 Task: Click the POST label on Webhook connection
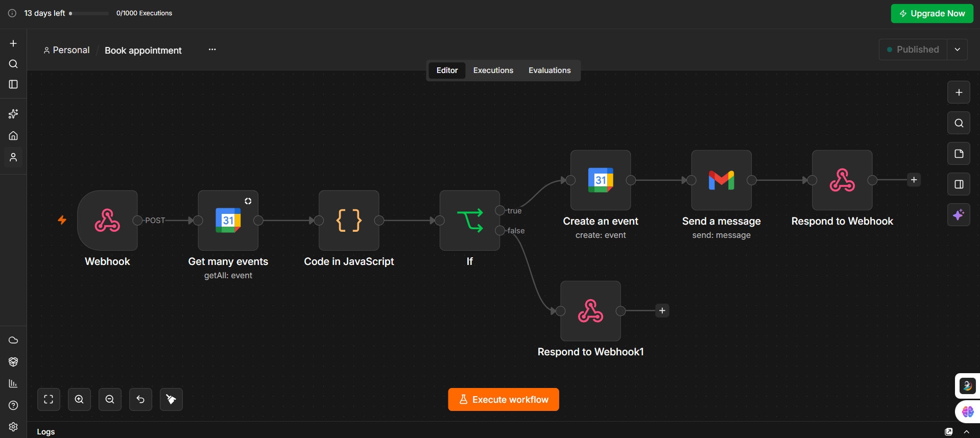pyautogui.click(x=155, y=221)
